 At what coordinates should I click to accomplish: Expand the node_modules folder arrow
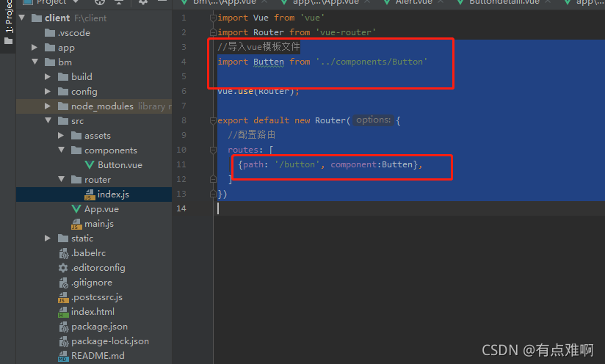[x=48, y=106]
